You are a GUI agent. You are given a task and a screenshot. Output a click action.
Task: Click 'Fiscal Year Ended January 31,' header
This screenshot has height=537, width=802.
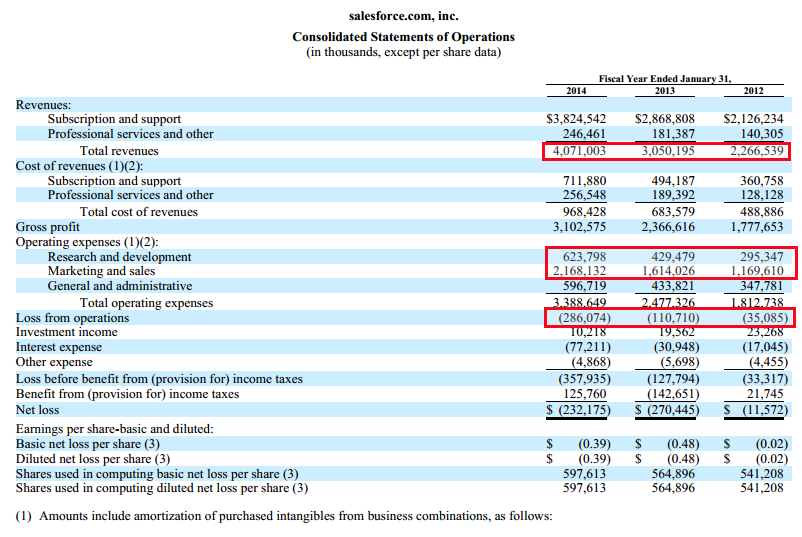point(665,79)
